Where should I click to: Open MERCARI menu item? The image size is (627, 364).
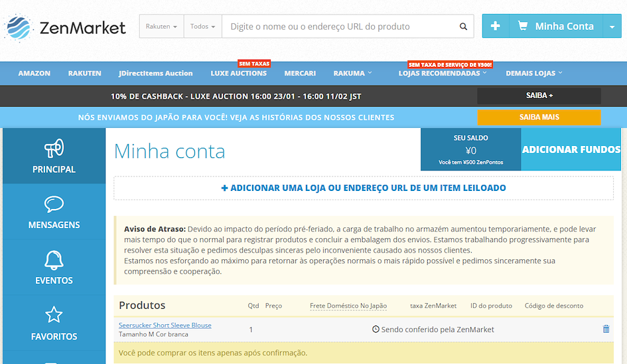tap(300, 73)
